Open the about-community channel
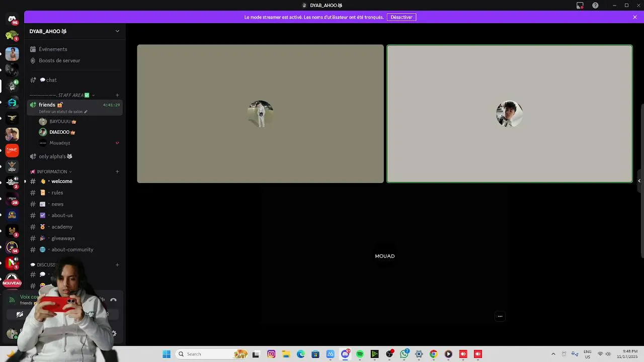The height and width of the screenshot is (362, 644). coord(74,249)
